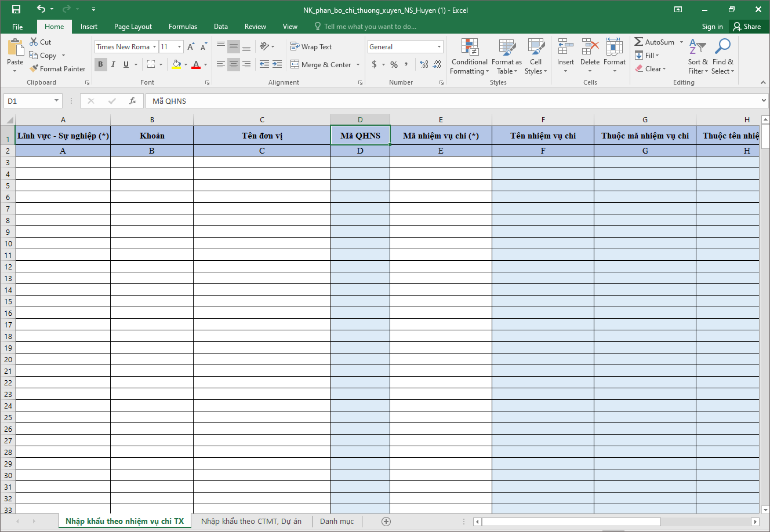Apply the yellow fill color swatch
This screenshot has width=770, height=532.
[x=176, y=64]
